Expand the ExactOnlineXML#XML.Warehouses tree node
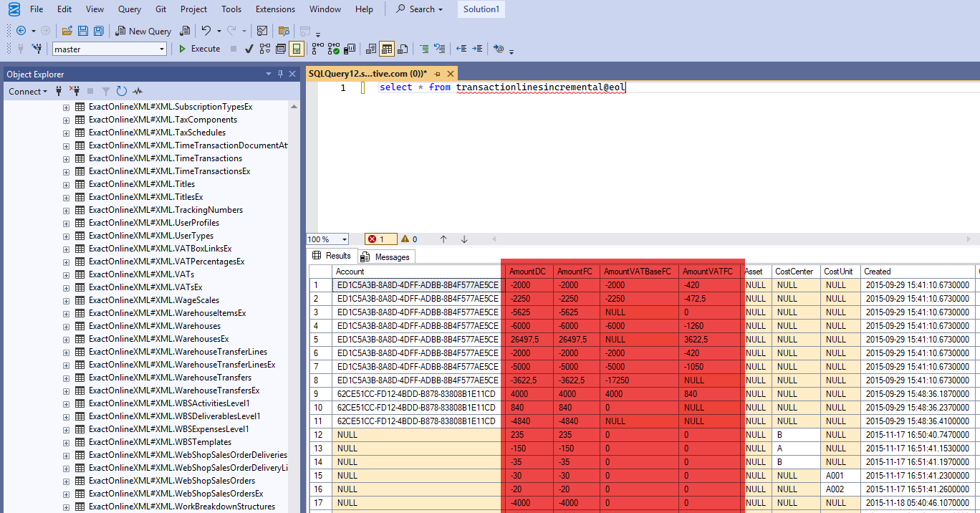Viewport: 980px width, 513px height. point(66,326)
